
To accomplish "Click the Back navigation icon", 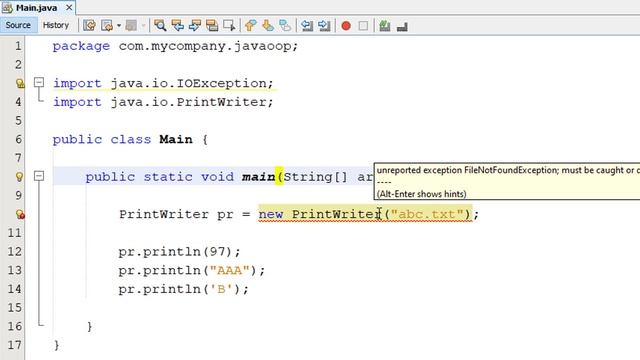I will 107,26.
